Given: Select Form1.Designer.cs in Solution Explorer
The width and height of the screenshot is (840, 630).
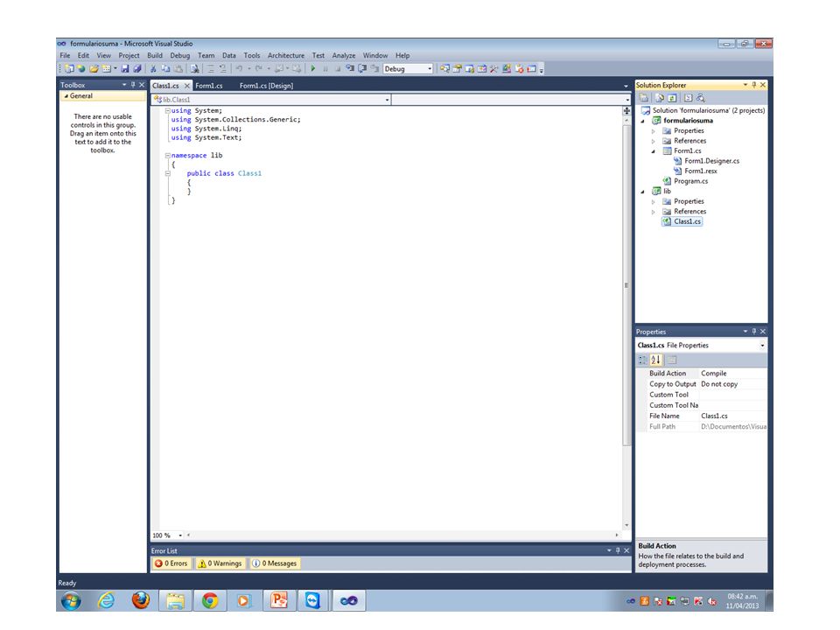Looking at the screenshot, I should 712,161.
